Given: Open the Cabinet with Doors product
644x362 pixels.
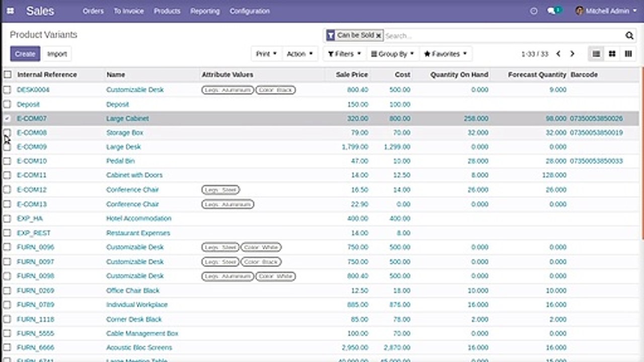Looking at the screenshot, I should [134, 175].
